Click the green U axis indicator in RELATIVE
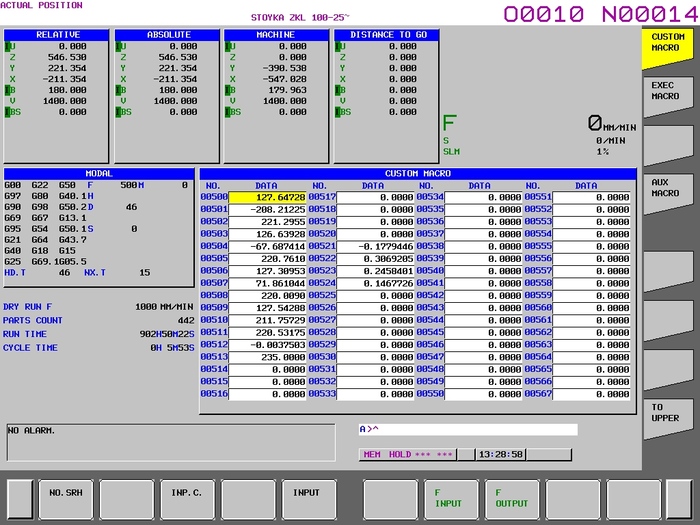Image resolution: width=700 pixels, height=525 pixels. click(x=9, y=46)
